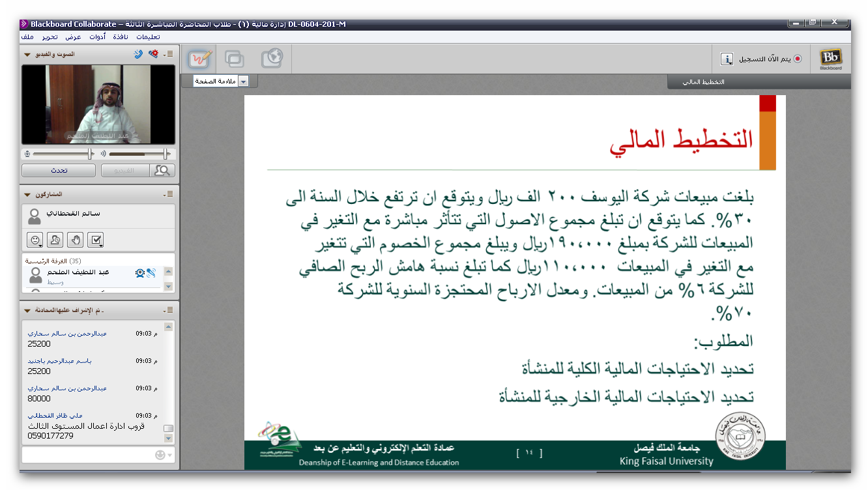Click the Blackboard Collaborate title bar icon
Image resolution: width=868 pixels, height=490 pixels.
pos(24,24)
